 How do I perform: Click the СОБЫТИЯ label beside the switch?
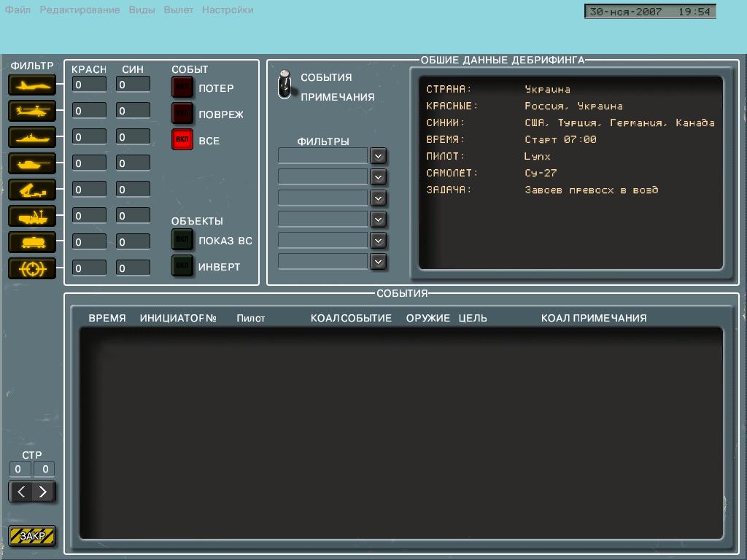tap(326, 77)
